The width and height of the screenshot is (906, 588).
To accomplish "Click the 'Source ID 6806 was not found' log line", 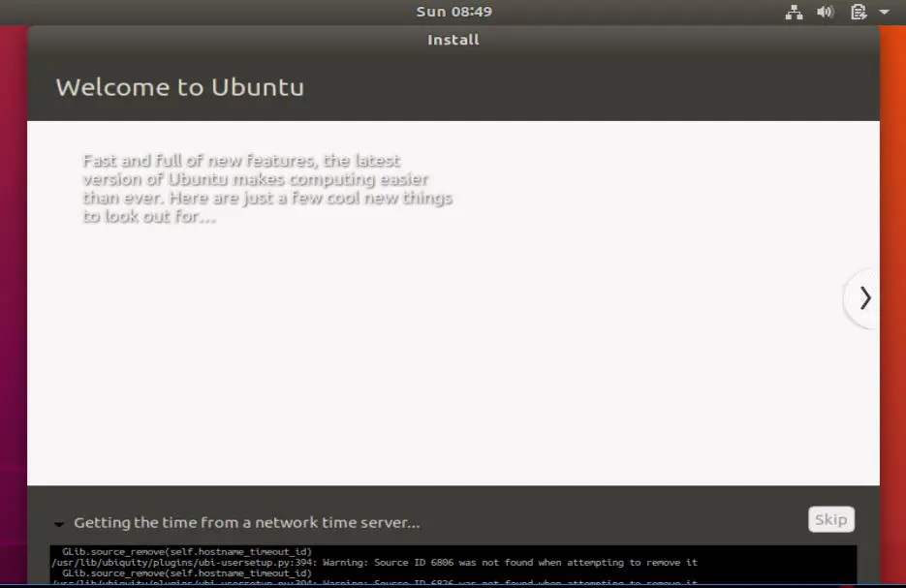I will click(374, 562).
